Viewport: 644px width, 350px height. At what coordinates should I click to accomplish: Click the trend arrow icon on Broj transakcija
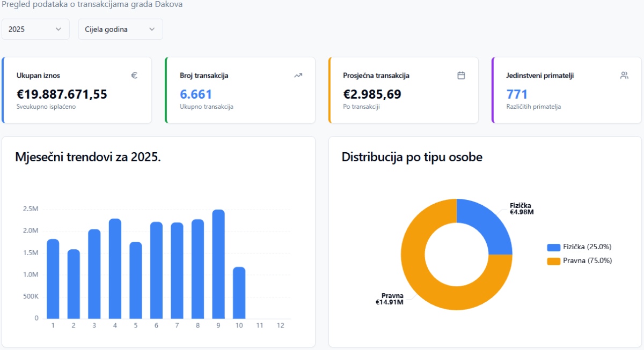point(298,76)
